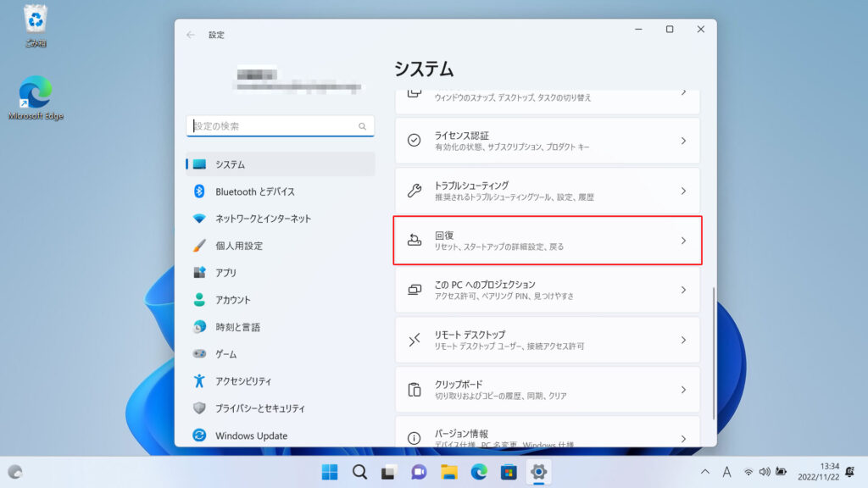Screen dimensions: 868x488
Task: Open File Explorer from the taskbar
Action: pos(449,472)
